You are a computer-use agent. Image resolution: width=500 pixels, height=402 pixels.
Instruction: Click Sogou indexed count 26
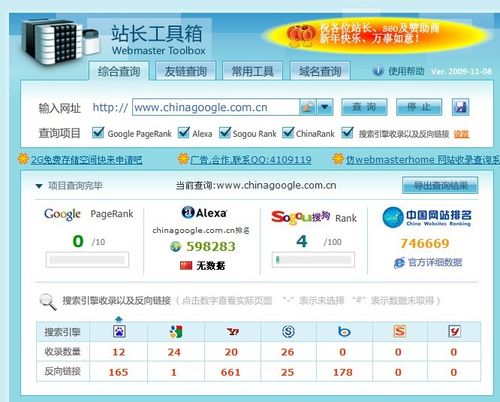click(x=287, y=352)
